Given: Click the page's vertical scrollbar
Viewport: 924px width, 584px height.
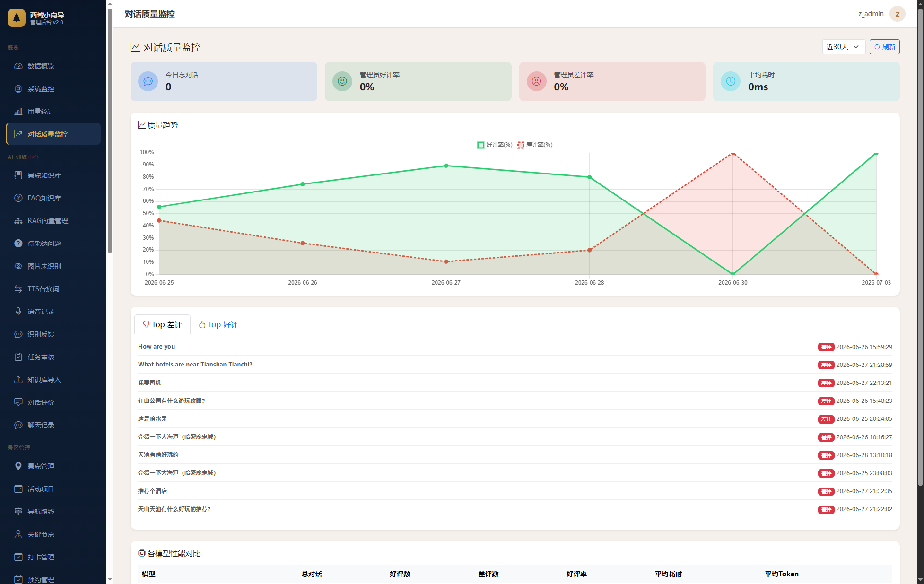Looking at the screenshot, I should [920, 246].
